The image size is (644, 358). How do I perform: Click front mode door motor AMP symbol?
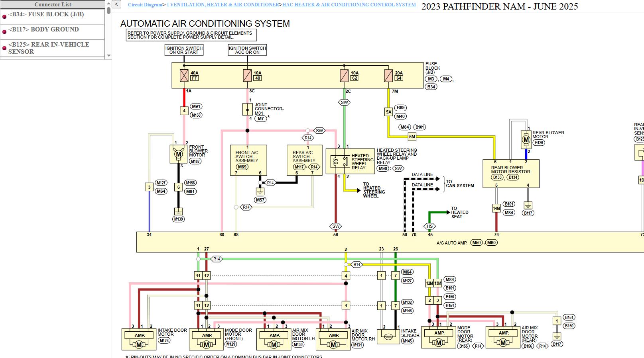point(207,340)
